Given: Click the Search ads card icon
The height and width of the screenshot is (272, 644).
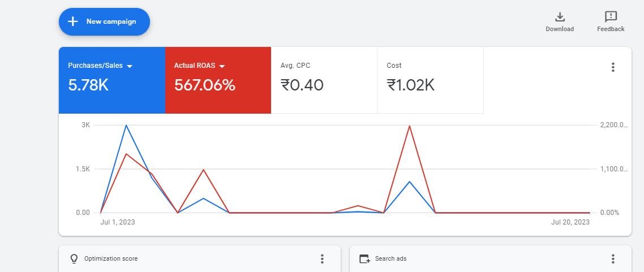Looking at the screenshot, I should click(364, 259).
